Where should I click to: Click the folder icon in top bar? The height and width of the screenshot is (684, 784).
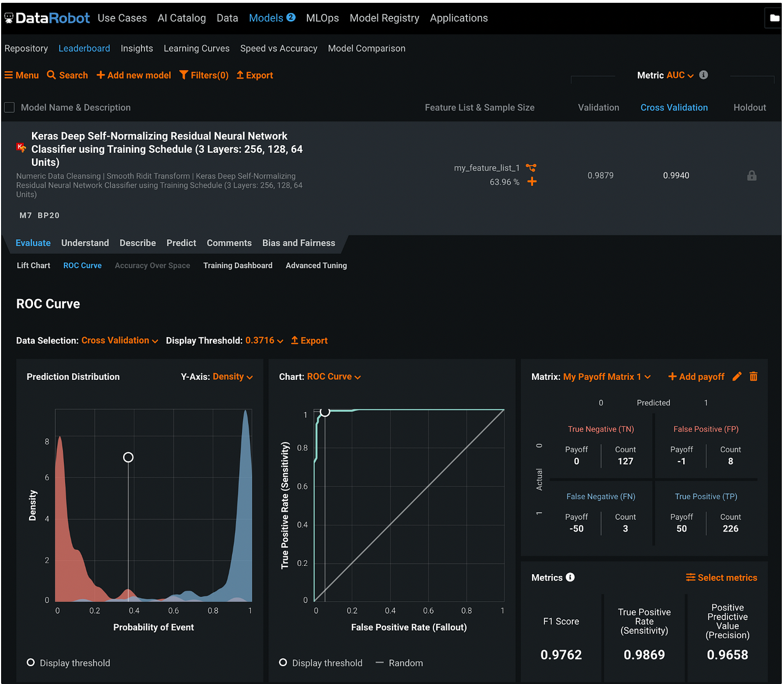pos(774,18)
